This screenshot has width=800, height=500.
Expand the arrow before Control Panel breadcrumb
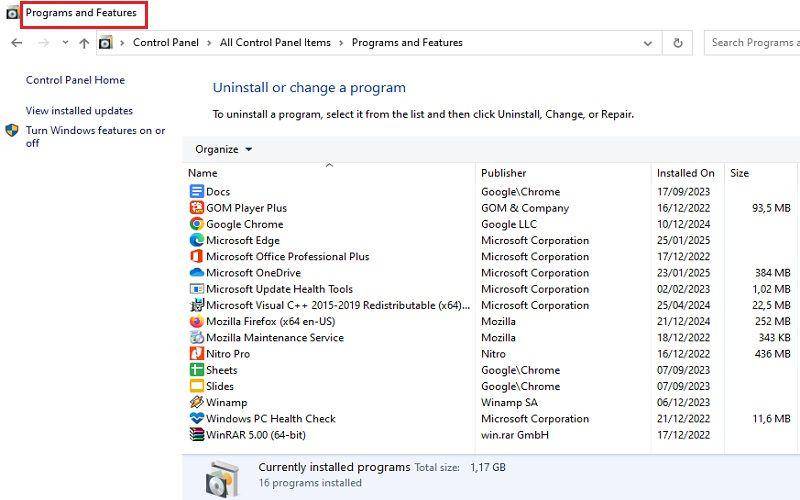click(122, 43)
